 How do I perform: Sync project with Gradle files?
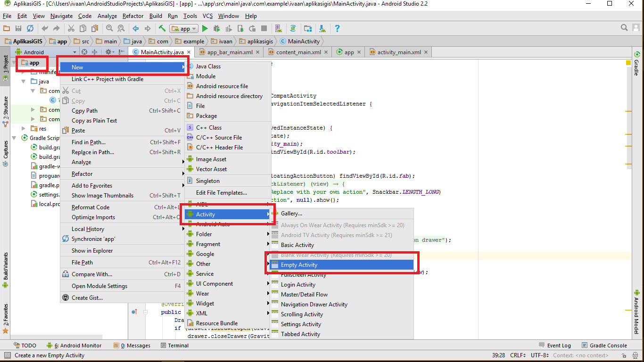coord(293,28)
